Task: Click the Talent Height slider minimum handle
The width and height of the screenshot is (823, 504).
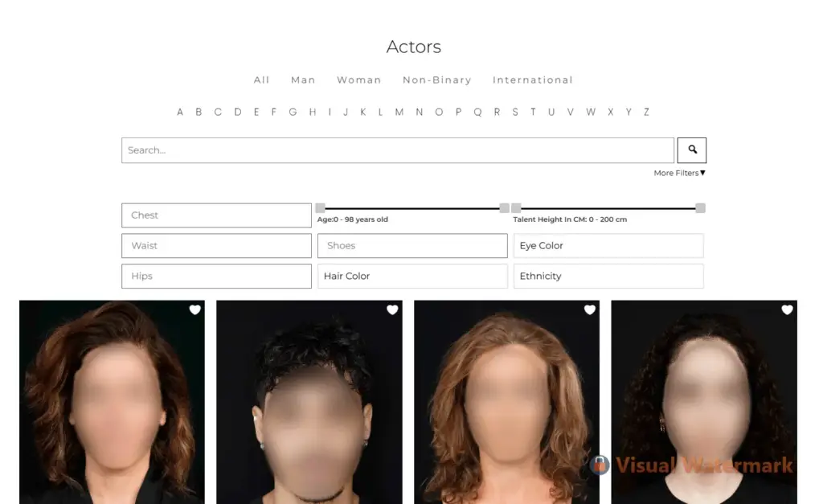Action: (x=517, y=208)
